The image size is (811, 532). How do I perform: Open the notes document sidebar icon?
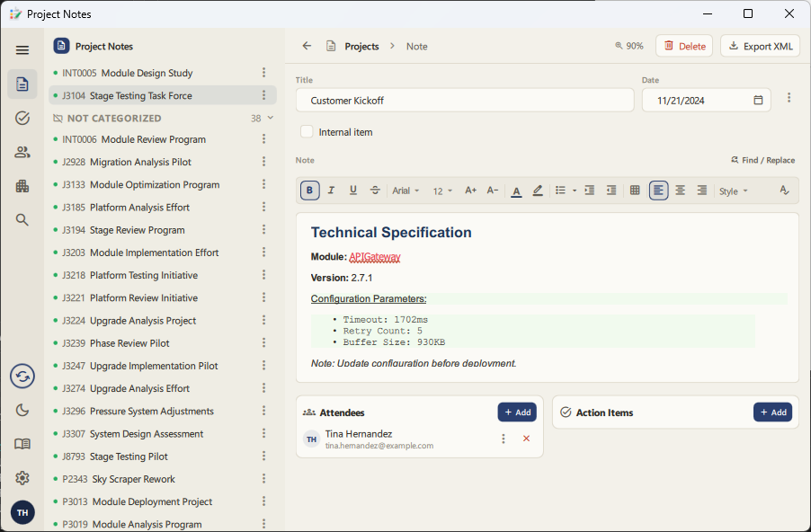tap(22, 84)
